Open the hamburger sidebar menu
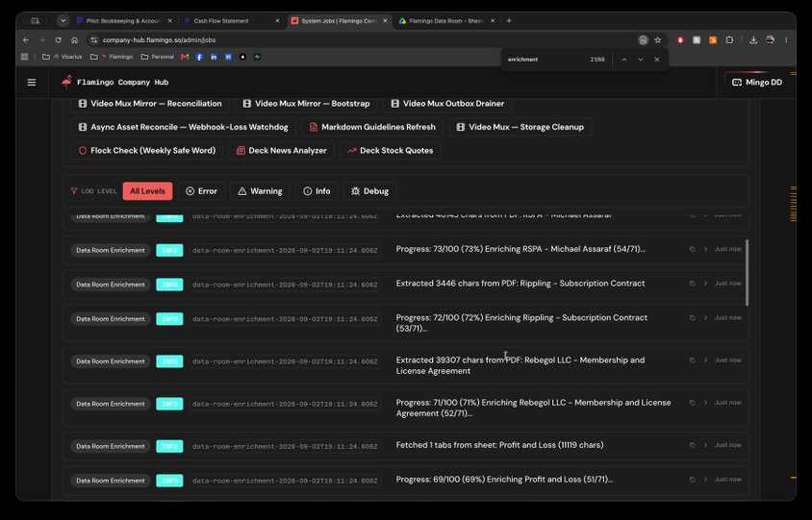 (x=32, y=83)
